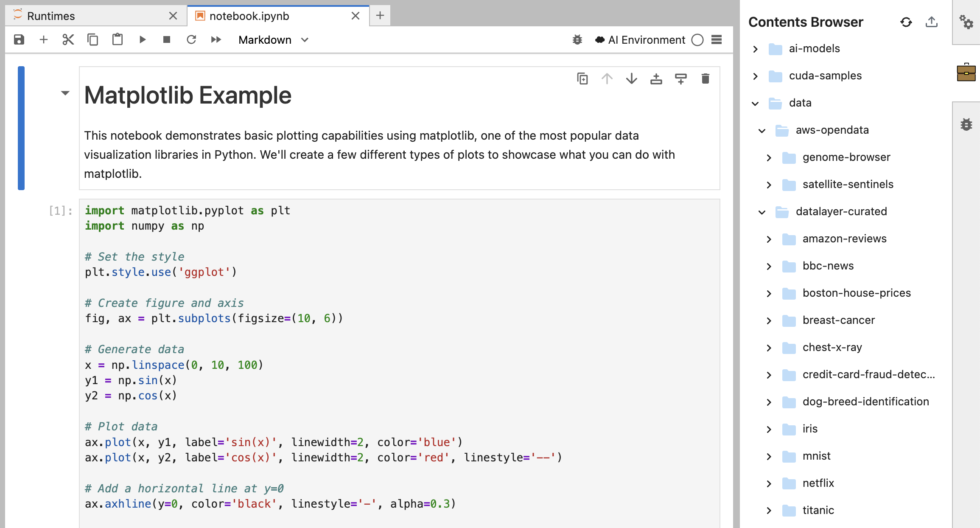Enable the debugger bug icon in toolbar
Viewport: 980px width, 528px height.
[577, 40]
